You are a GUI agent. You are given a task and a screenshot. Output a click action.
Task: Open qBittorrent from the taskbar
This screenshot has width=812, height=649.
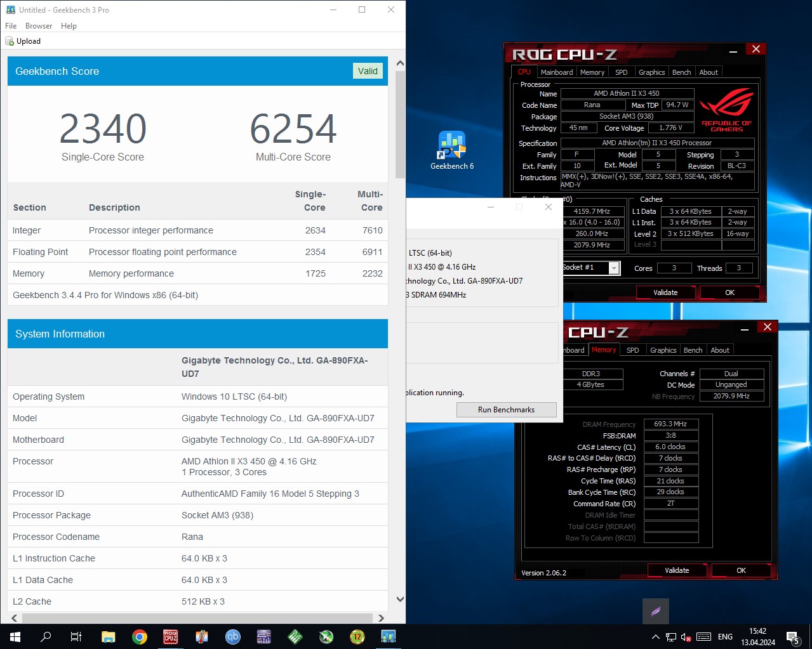[233, 636]
